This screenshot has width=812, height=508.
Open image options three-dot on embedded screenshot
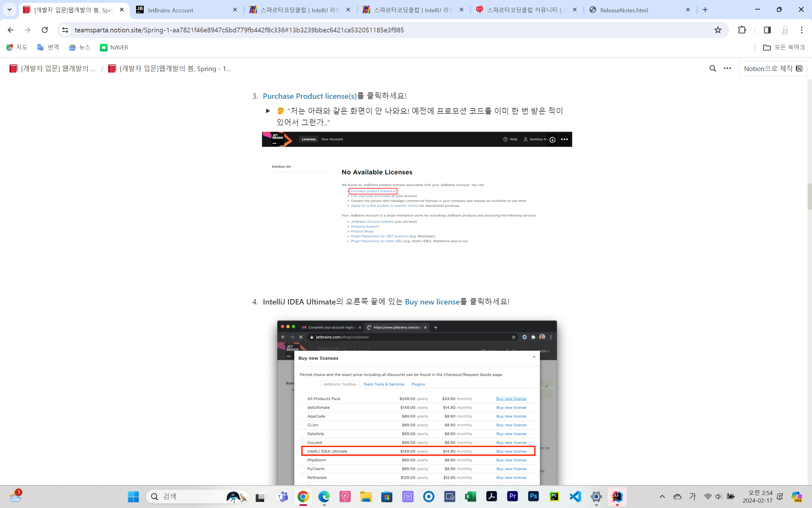564,139
